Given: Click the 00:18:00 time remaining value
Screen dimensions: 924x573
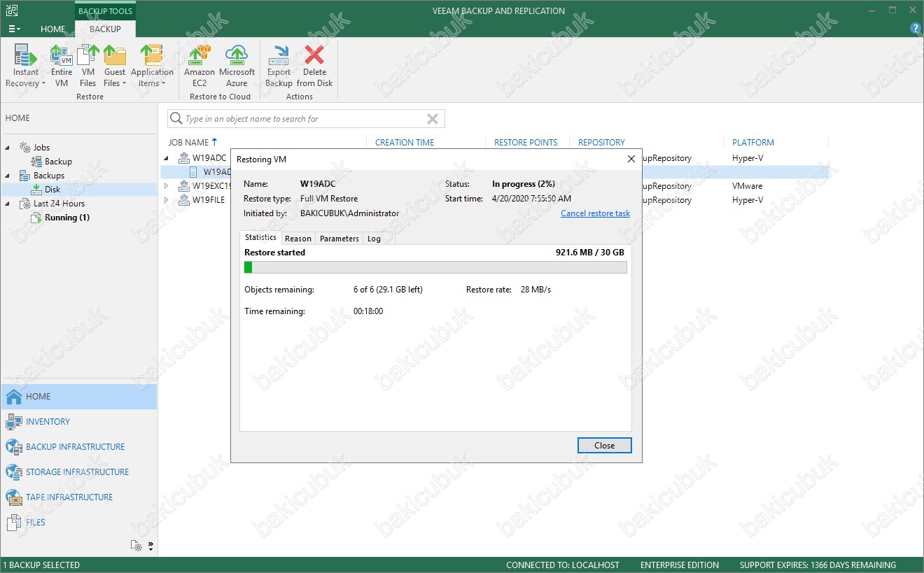Looking at the screenshot, I should point(368,311).
